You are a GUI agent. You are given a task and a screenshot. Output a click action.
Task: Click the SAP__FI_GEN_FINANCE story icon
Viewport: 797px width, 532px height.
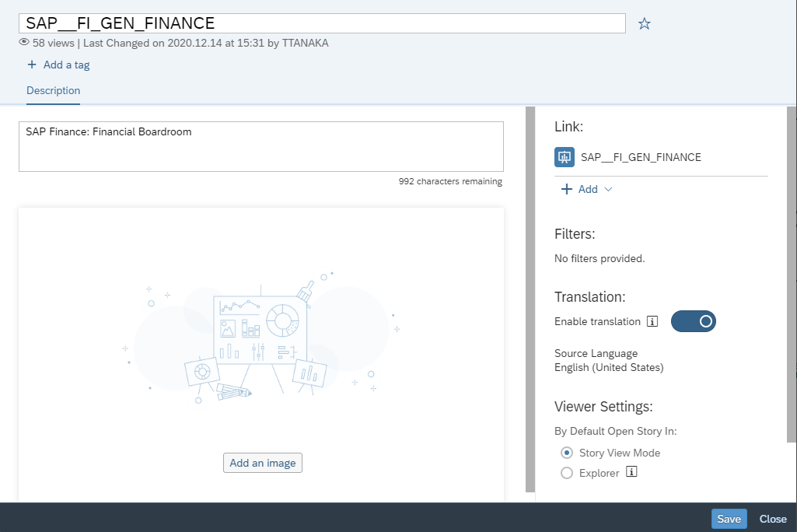click(564, 157)
